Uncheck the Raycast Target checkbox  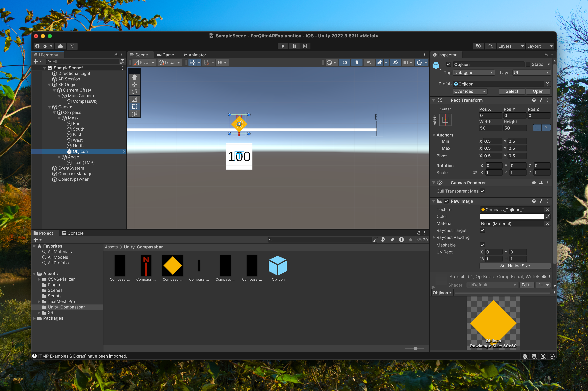[x=482, y=230]
